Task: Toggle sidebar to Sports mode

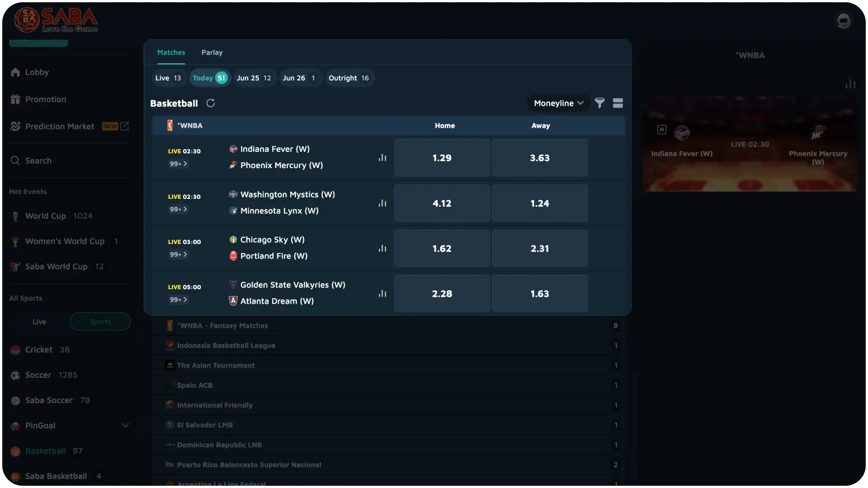Action: click(x=100, y=322)
